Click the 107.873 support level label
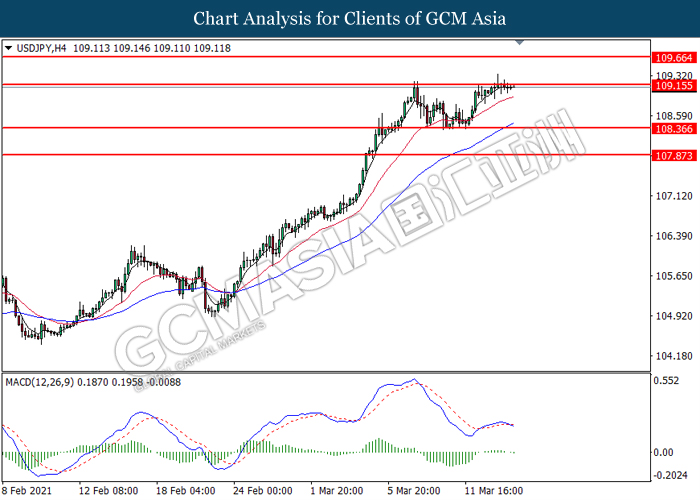The height and width of the screenshot is (500, 700). 675,156
